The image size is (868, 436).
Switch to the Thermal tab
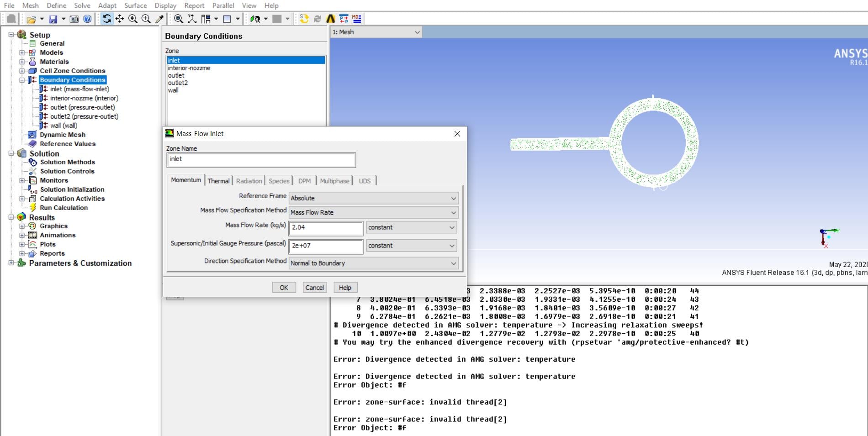pos(219,181)
